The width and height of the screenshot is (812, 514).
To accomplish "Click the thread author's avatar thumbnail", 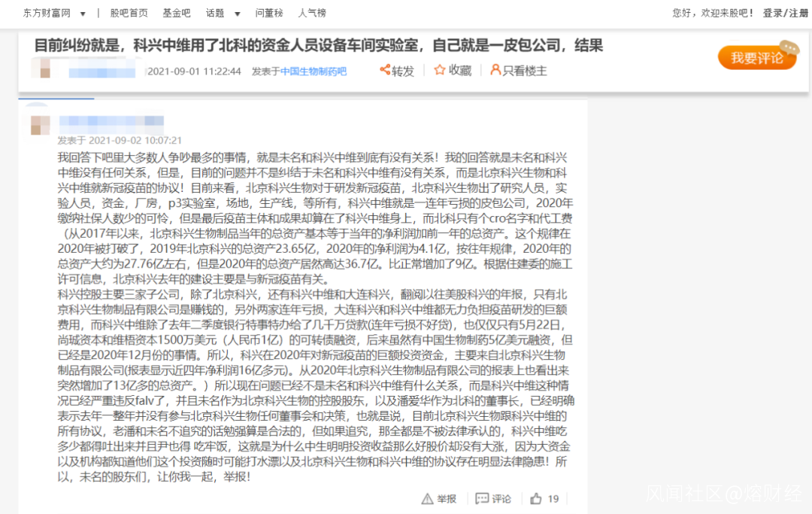I will point(42,68).
